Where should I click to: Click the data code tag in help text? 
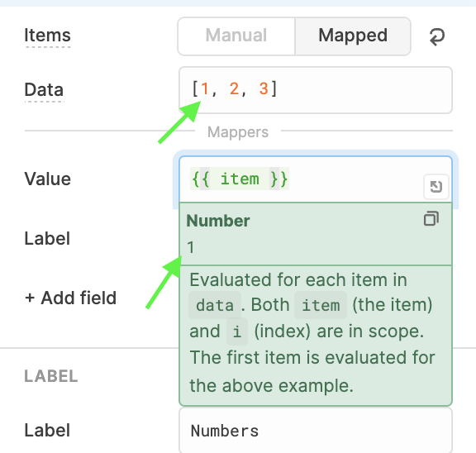pos(215,305)
